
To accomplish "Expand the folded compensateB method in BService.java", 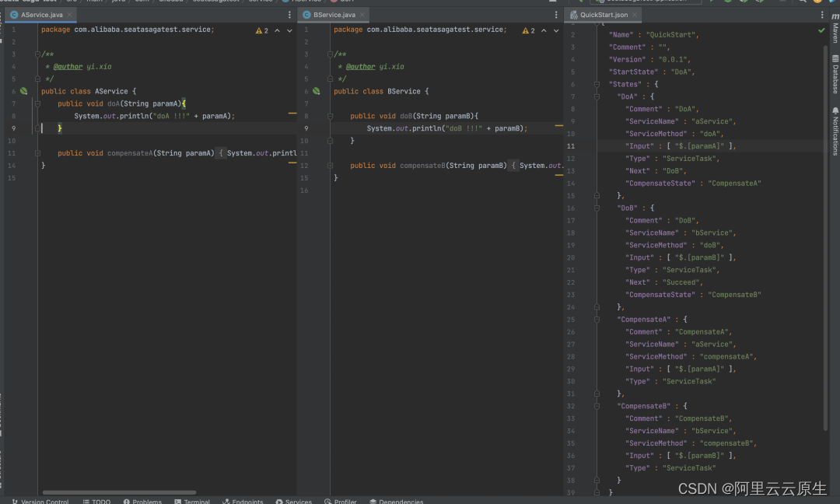I will point(330,166).
